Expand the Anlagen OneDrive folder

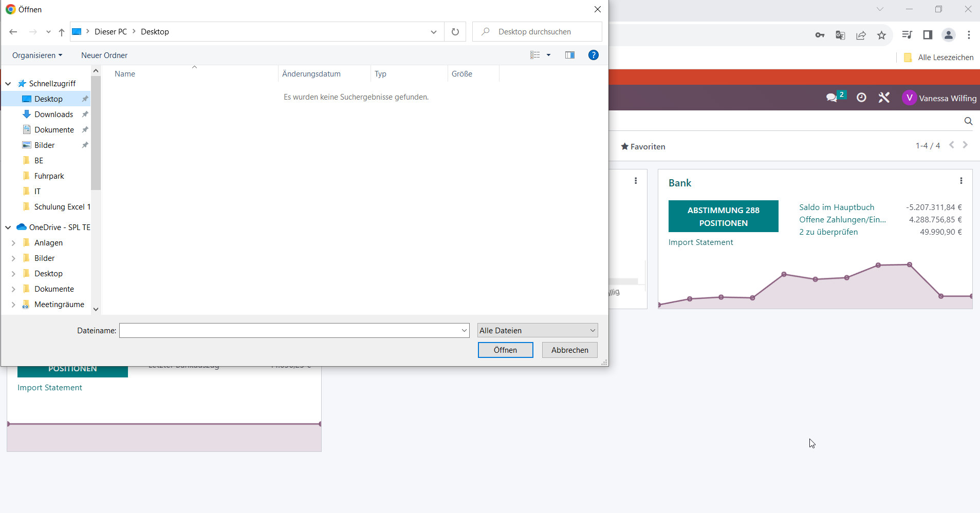(x=14, y=243)
